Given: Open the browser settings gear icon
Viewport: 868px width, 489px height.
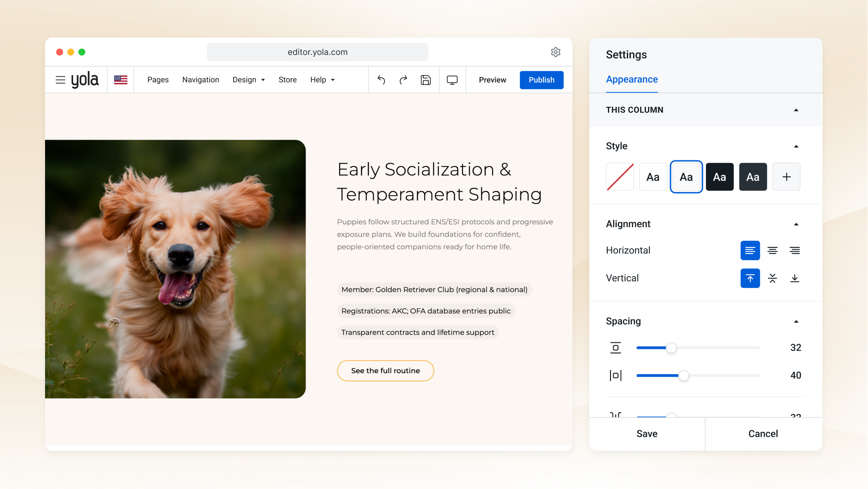Looking at the screenshot, I should coord(556,52).
